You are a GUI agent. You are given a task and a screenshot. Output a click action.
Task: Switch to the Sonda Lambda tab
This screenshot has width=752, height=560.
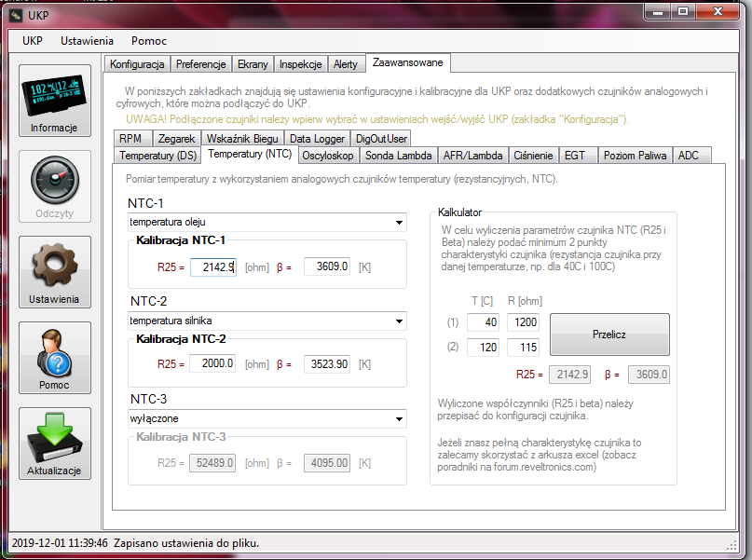tap(398, 156)
